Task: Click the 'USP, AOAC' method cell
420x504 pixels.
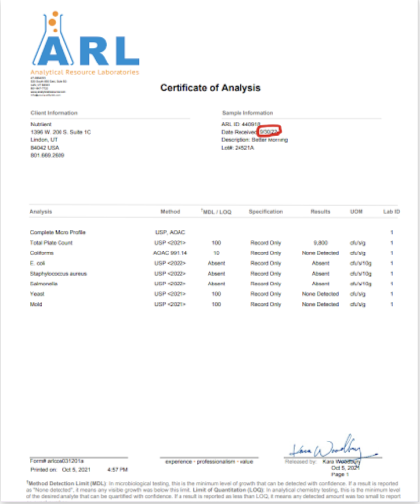Action: (170, 232)
